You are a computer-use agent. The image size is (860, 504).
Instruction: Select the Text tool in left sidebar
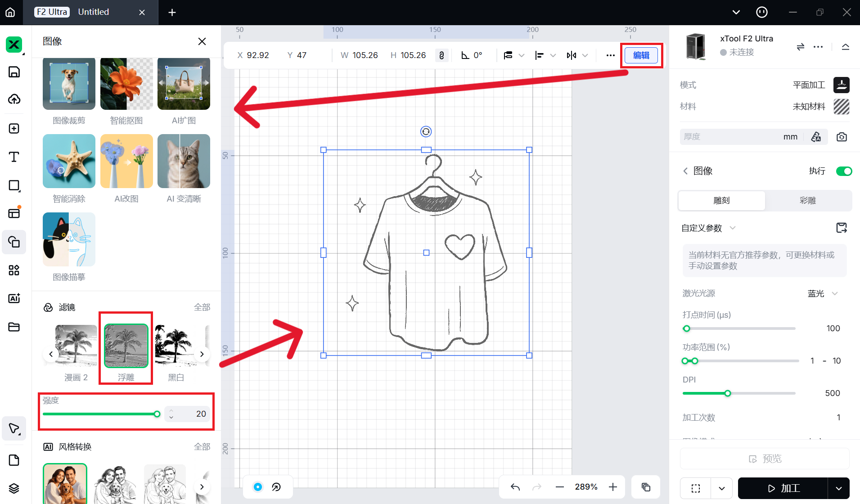click(x=14, y=157)
